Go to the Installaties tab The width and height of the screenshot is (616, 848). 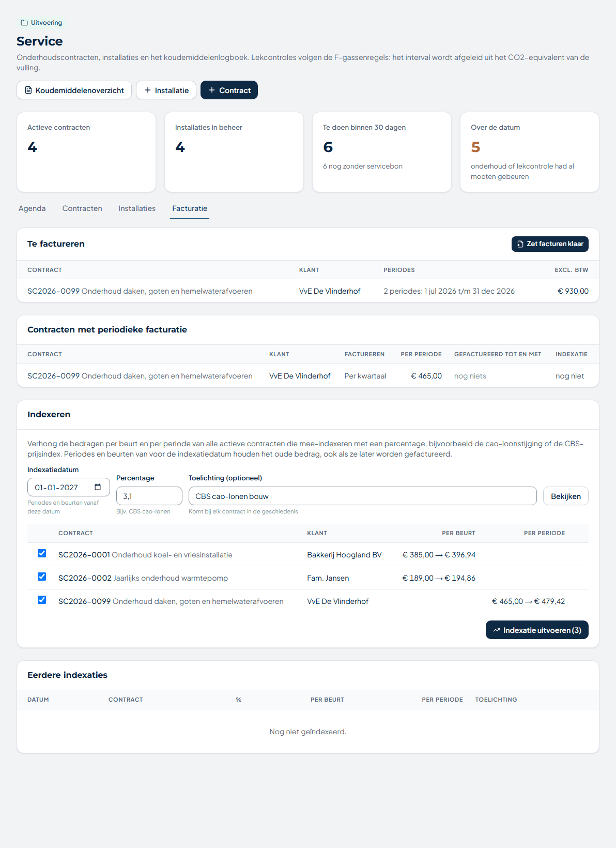click(x=137, y=208)
